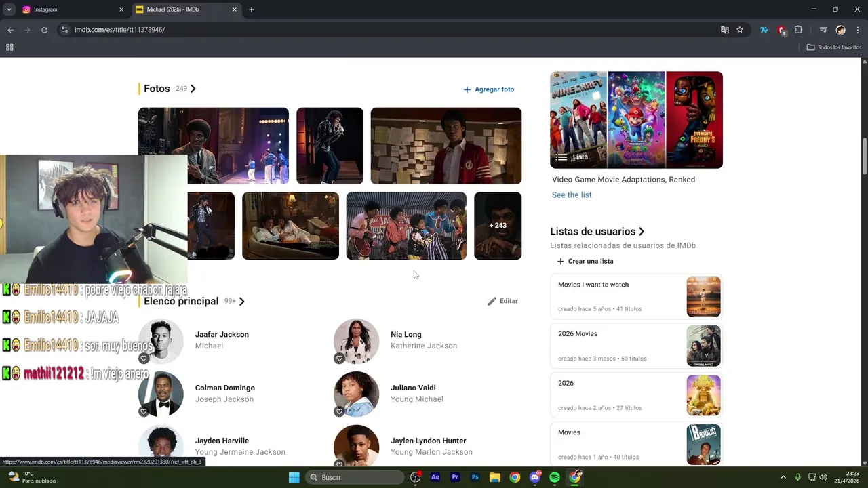The height and width of the screenshot is (488, 868).
Task: Click Jaylen Lyndon Hunter cast link
Action: tap(429, 441)
